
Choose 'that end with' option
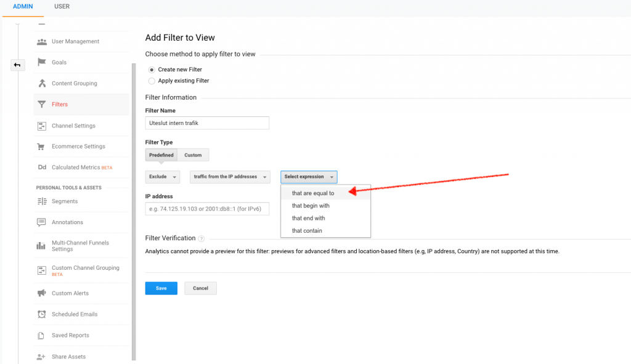325,219
